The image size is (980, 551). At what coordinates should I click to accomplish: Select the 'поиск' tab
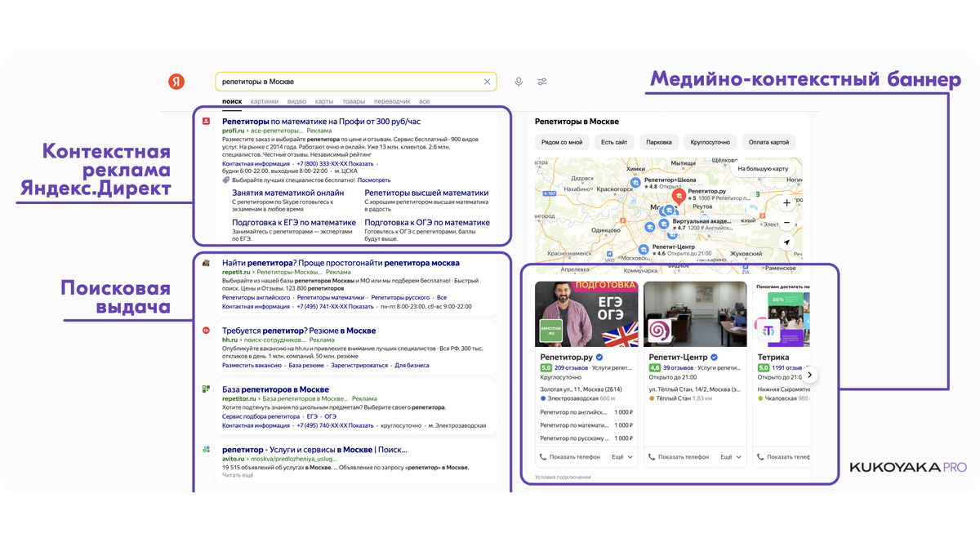point(232,102)
